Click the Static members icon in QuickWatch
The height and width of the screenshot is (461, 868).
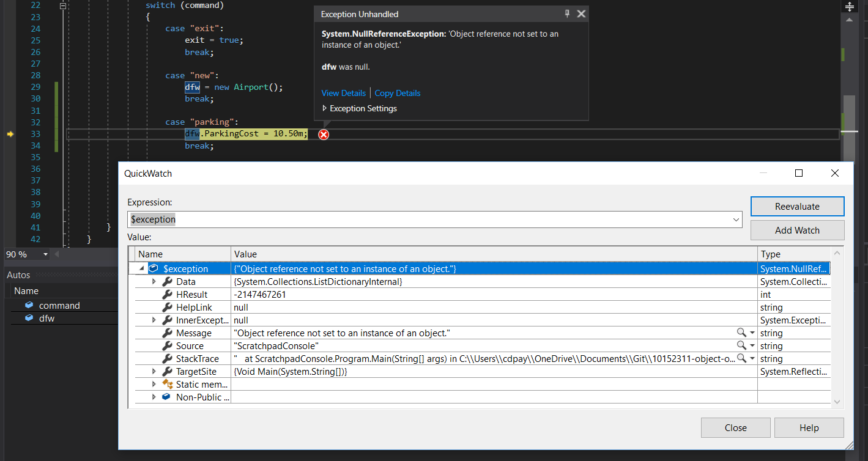point(167,384)
